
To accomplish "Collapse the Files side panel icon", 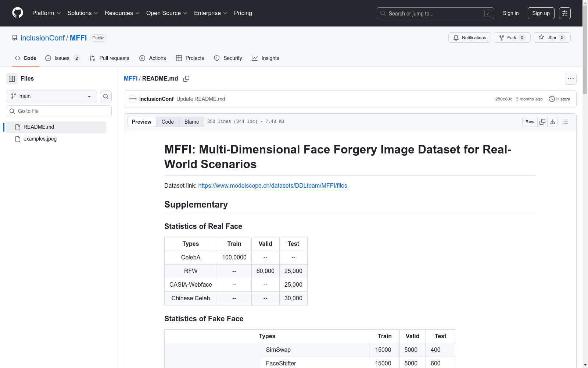I will (12, 79).
